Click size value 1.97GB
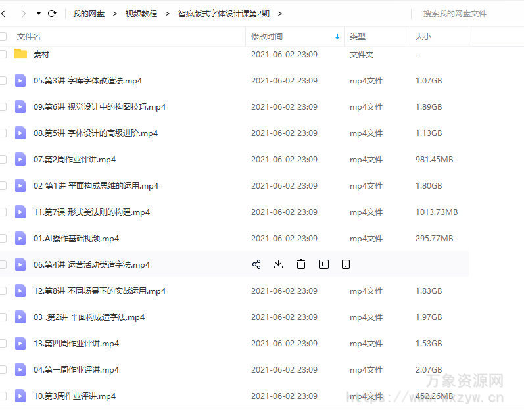524x420 pixels. (429, 317)
